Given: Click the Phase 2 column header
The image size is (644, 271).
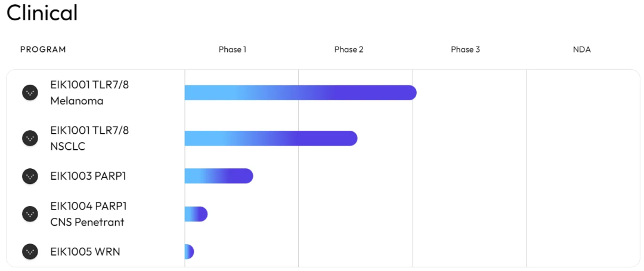Looking at the screenshot, I should click(349, 50).
